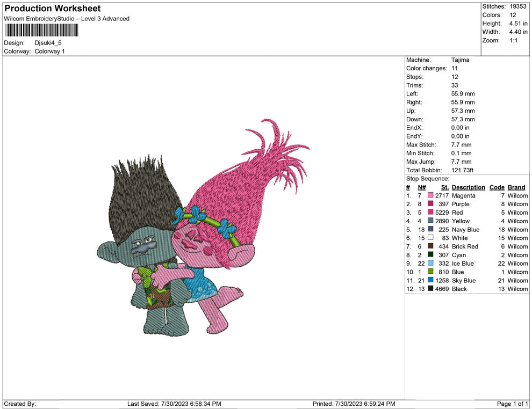Click the Page 1 of 1 label
Screen dimensions: 532x409
point(512,404)
